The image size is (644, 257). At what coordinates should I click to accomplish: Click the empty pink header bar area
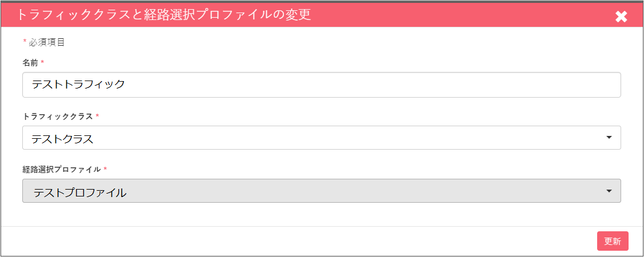[460, 15]
